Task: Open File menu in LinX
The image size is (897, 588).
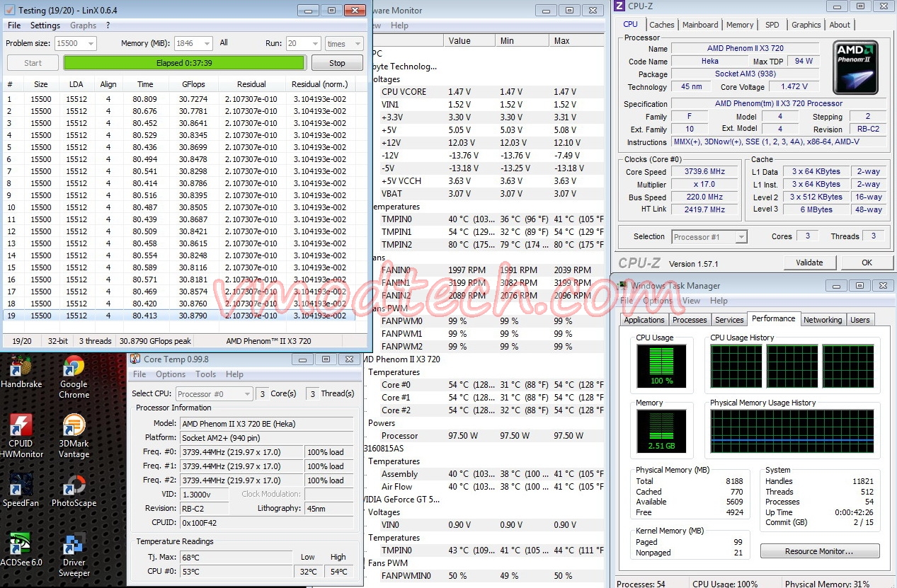Action: tap(14, 25)
